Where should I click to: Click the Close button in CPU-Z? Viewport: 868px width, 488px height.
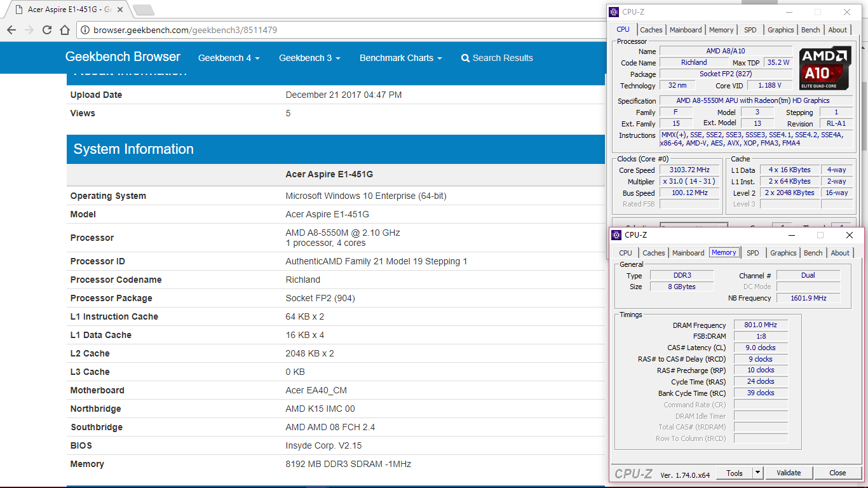[837, 473]
